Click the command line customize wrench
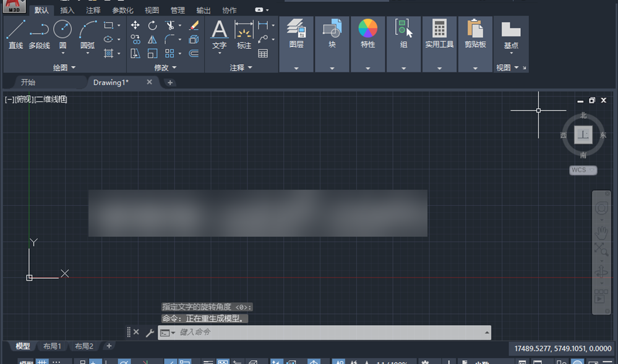This screenshot has width=618, height=364. [149, 332]
